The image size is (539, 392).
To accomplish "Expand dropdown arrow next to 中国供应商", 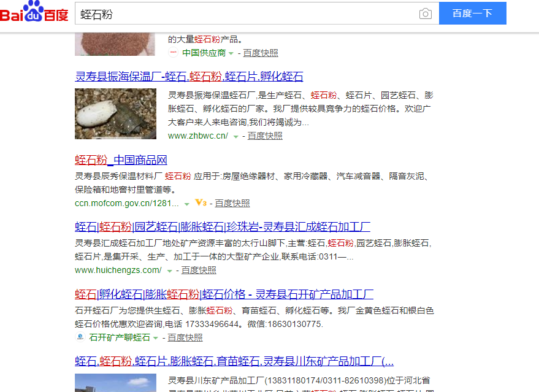I will point(231,53).
